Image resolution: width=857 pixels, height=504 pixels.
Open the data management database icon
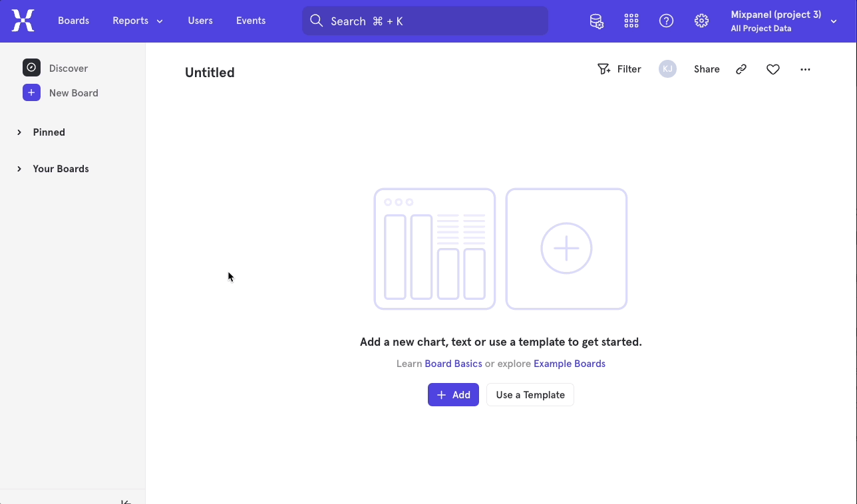coord(597,21)
